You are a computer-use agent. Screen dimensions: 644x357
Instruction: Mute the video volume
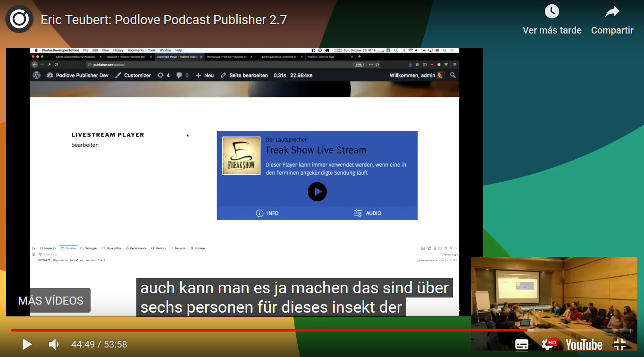tap(54, 344)
